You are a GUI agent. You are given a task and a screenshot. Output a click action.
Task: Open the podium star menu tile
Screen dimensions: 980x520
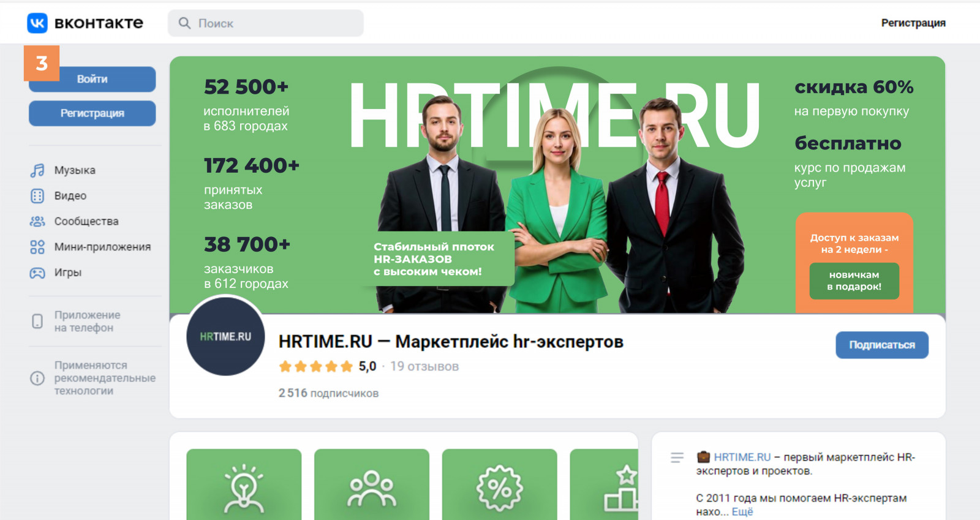[604, 484]
